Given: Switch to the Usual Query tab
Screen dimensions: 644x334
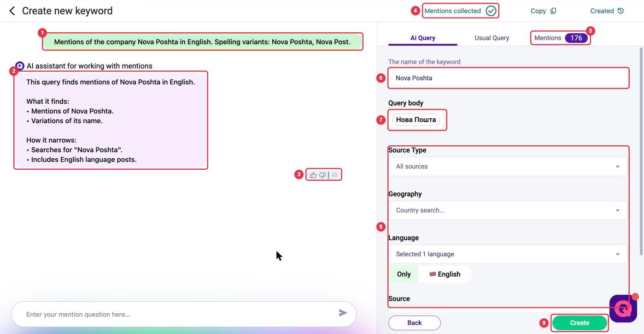Looking at the screenshot, I should click(x=492, y=38).
